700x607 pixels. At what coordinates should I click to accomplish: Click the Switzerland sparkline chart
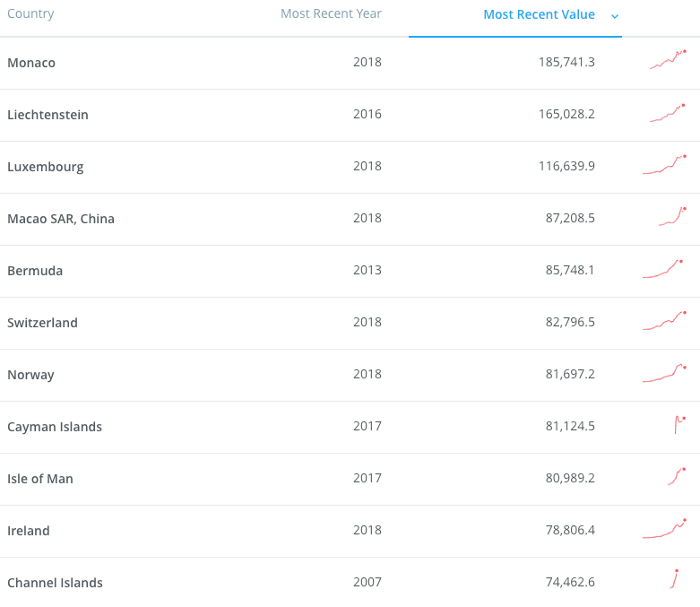pyautogui.click(x=664, y=321)
